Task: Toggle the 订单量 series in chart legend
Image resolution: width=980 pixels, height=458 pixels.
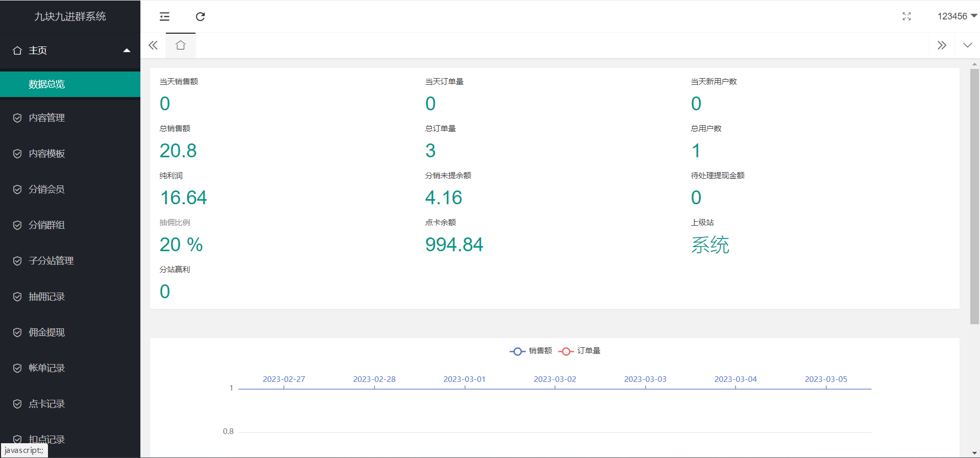Action: click(579, 351)
